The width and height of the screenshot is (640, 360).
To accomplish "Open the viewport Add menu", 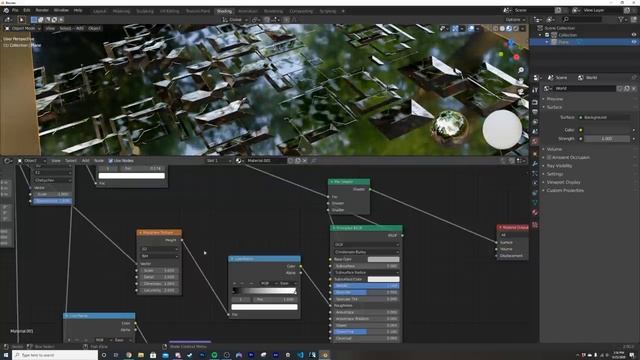I will coord(80,29).
